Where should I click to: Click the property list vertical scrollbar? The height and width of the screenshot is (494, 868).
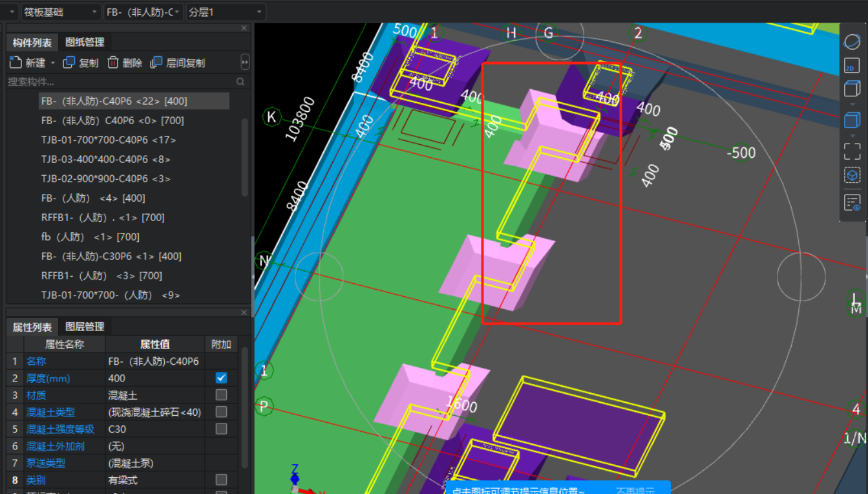pos(244,407)
